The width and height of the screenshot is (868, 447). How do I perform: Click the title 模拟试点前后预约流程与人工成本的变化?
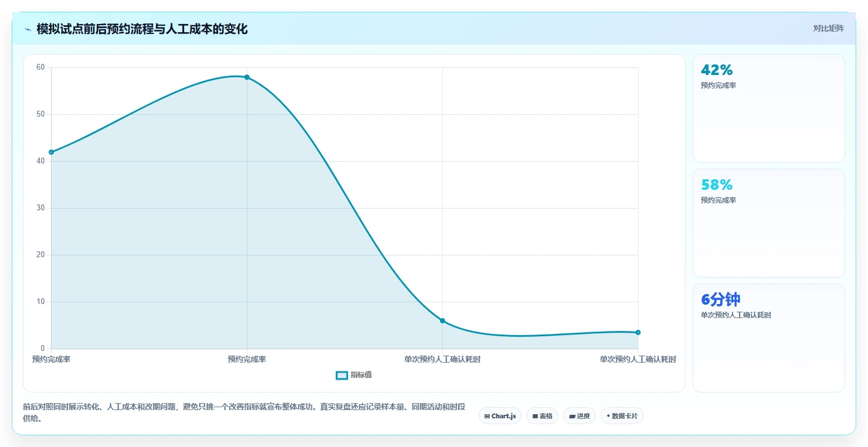[x=142, y=29]
